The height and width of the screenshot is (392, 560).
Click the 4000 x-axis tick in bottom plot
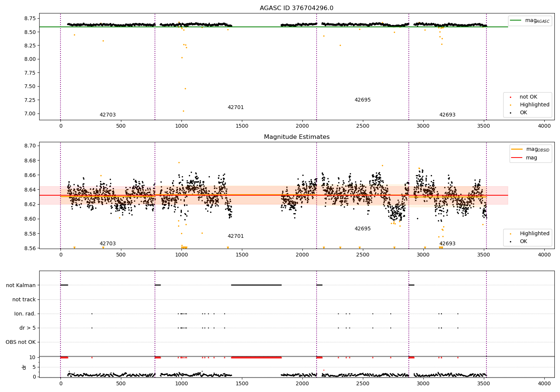[x=544, y=384]
